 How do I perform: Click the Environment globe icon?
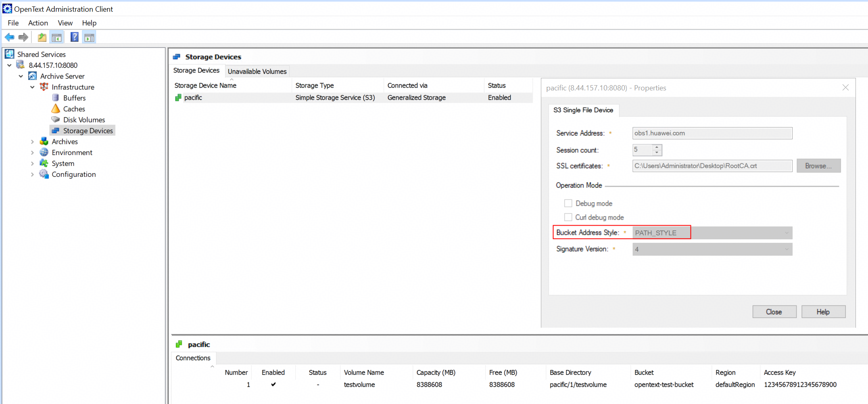click(44, 152)
